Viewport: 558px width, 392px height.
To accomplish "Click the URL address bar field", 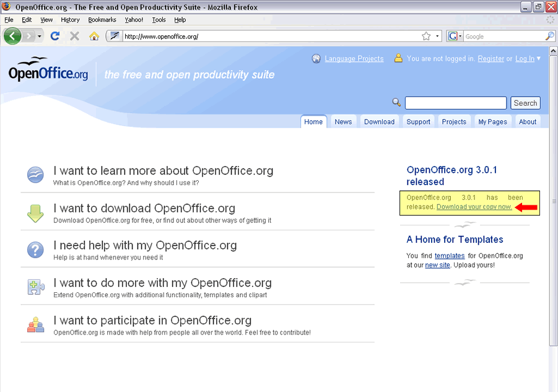I will tap(272, 37).
